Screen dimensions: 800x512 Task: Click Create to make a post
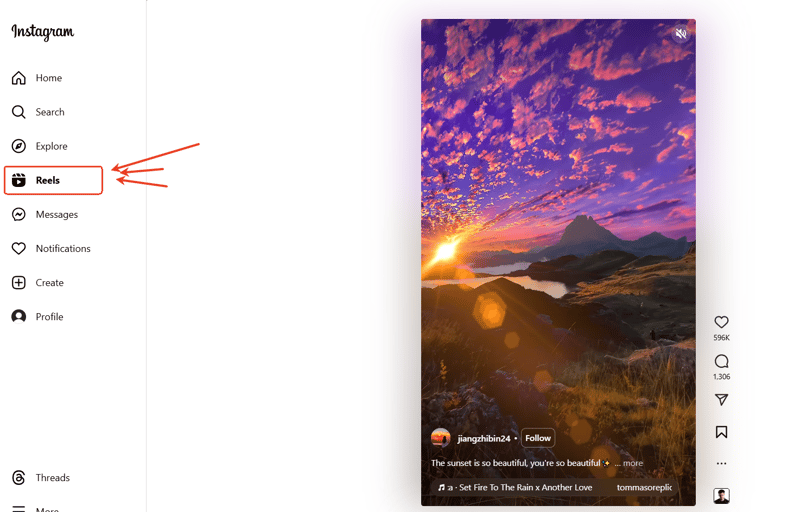click(x=37, y=283)
